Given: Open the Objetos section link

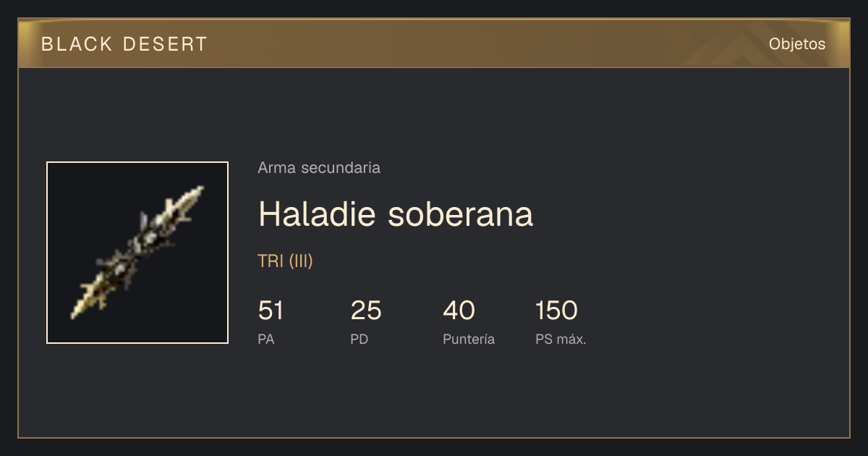Looking at the screenshot, I should (797, 43).
